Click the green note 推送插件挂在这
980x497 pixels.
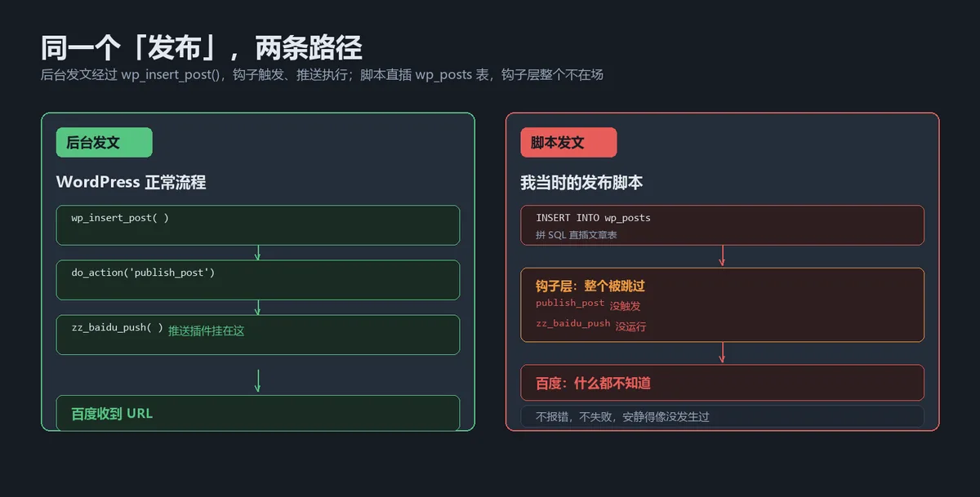click(207, 331)
